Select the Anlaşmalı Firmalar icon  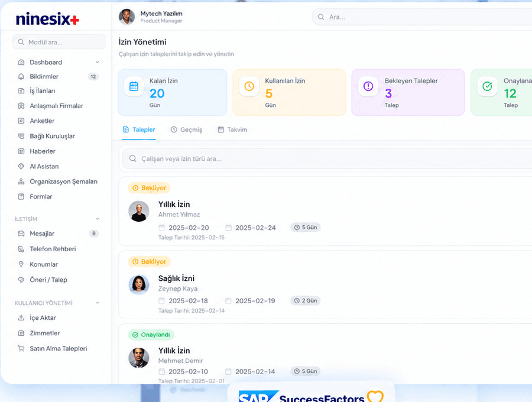pos(21,106)
